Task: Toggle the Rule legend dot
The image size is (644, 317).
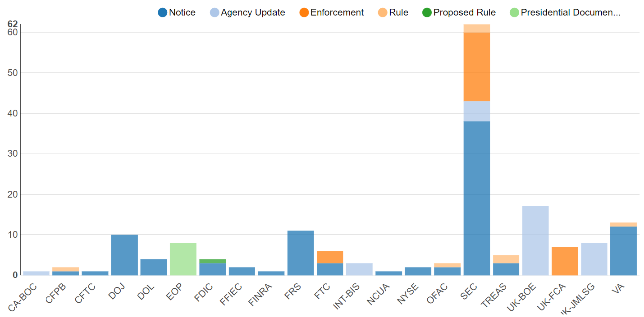Action: (383, 13)
